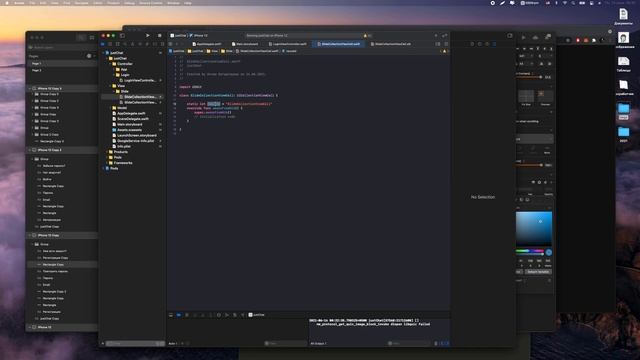Viewport: 640px width, 360px height.
Task: Open the Help menu
Action: (188, 3)
